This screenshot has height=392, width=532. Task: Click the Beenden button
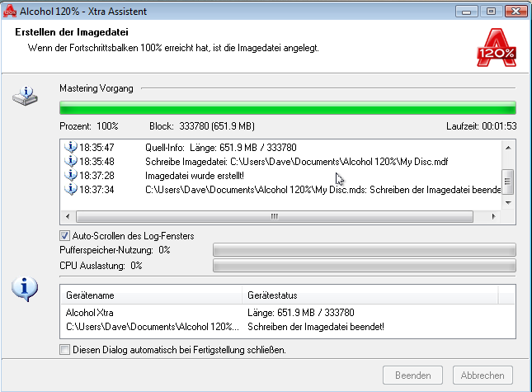pyautogui.click(x=412, y=375)
